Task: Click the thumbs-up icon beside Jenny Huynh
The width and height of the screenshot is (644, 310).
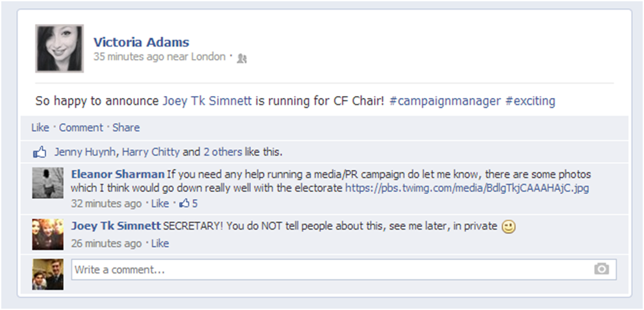Action: (40, 153)
